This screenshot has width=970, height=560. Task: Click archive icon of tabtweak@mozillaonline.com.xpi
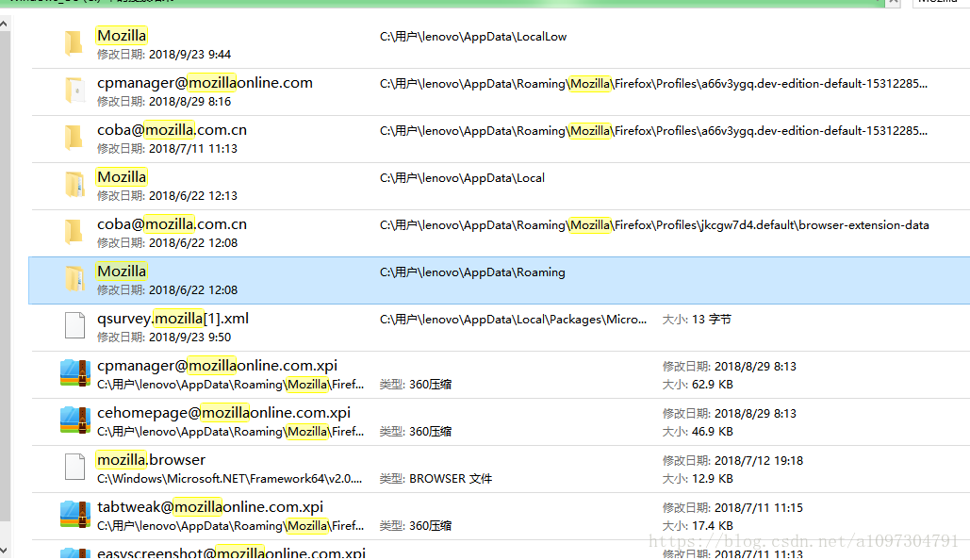(75, 514)
